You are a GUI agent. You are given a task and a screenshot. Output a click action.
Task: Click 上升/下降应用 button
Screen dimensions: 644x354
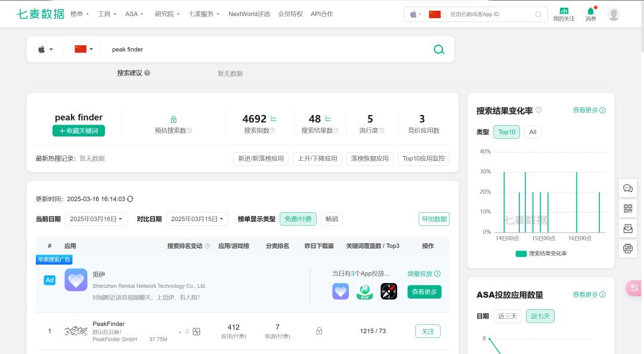pos(317,159)
